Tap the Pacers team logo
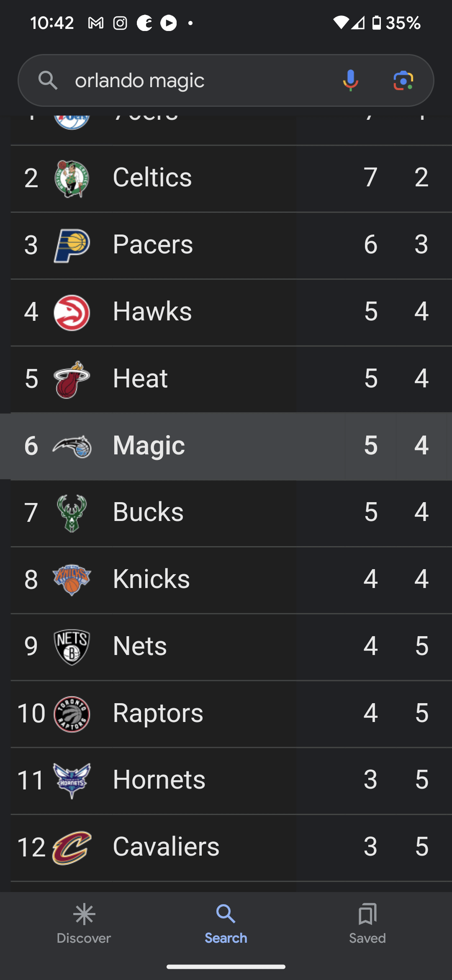 coord(72,245)
